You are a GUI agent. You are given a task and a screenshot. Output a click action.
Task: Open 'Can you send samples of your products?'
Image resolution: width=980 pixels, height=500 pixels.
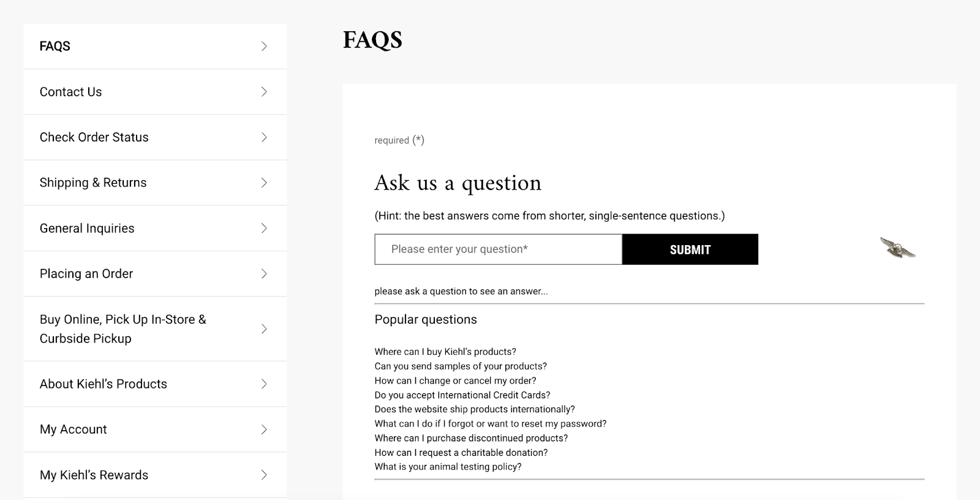pyautogui.click(x=461, y=366)
